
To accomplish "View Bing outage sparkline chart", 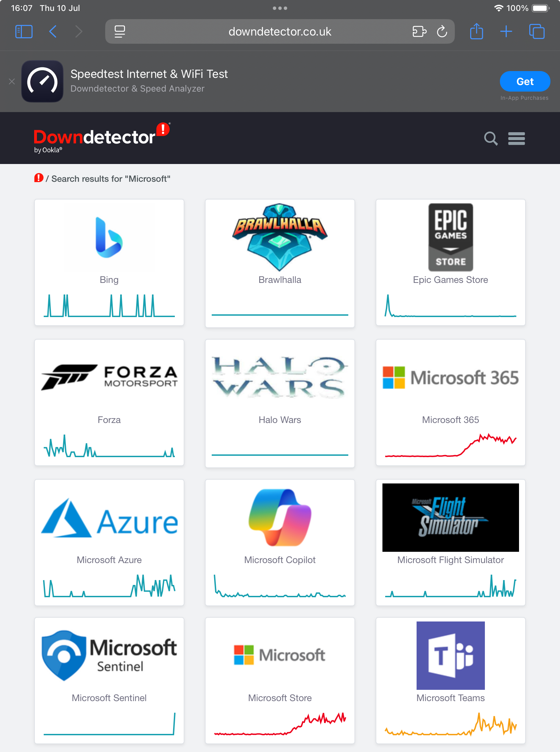I will click(109, 305).
